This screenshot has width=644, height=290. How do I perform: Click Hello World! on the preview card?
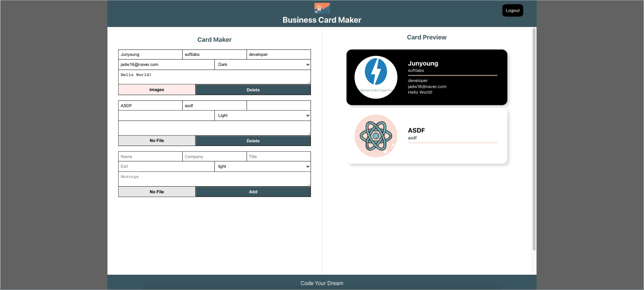click(x=420, y=92)
